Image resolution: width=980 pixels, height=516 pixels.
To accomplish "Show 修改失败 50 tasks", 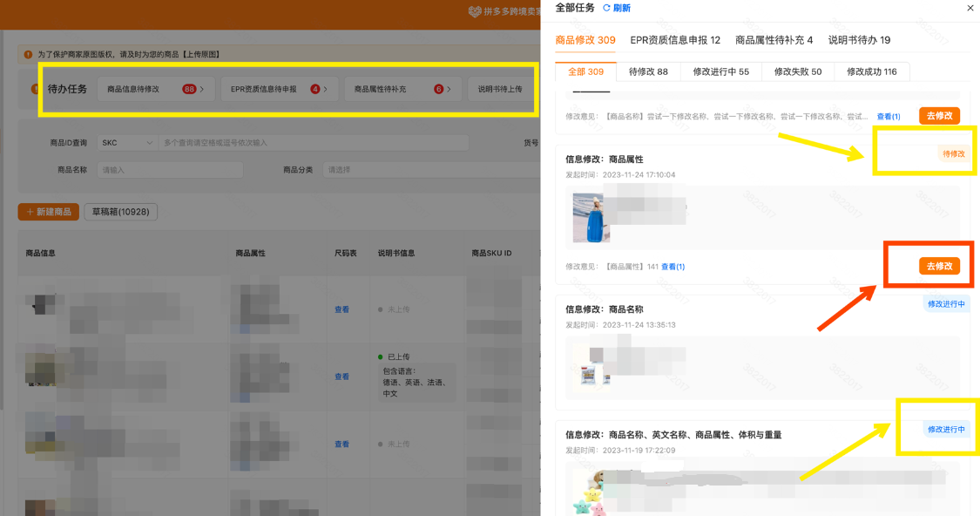I will click(797, 71).
